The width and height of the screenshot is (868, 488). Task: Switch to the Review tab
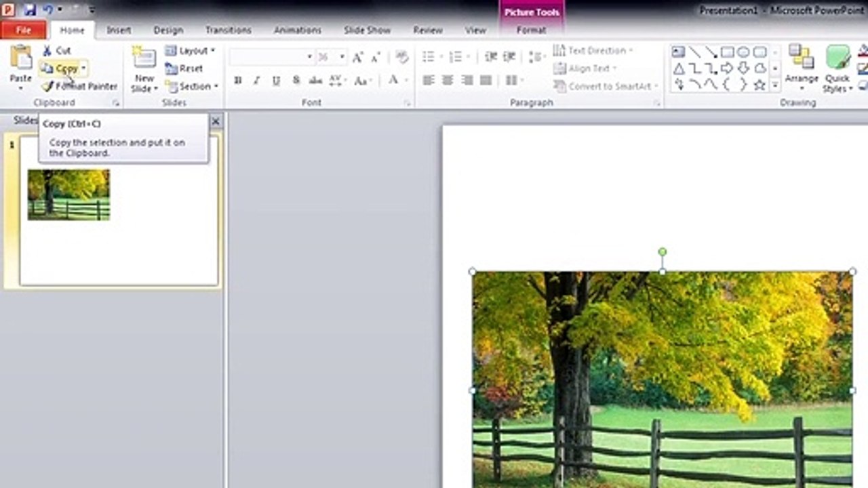(428, 30)
